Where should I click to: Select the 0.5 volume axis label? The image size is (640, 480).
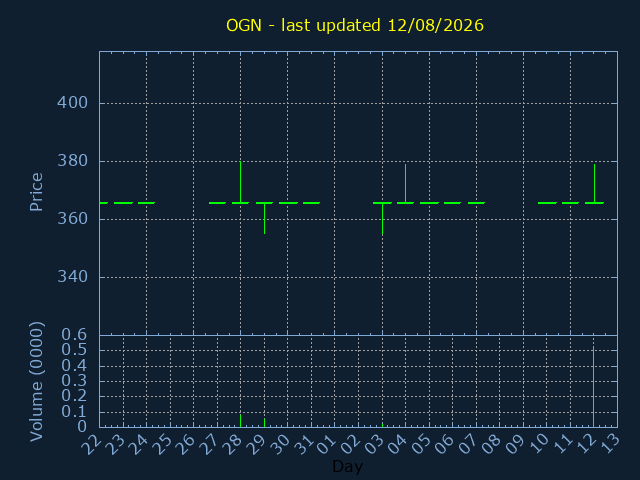(x=74, y=350)
